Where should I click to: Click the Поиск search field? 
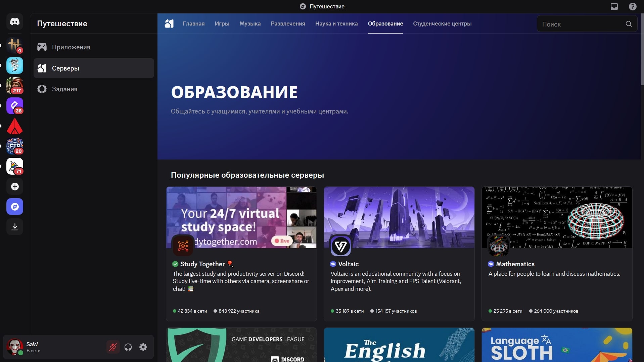[587, 24]
